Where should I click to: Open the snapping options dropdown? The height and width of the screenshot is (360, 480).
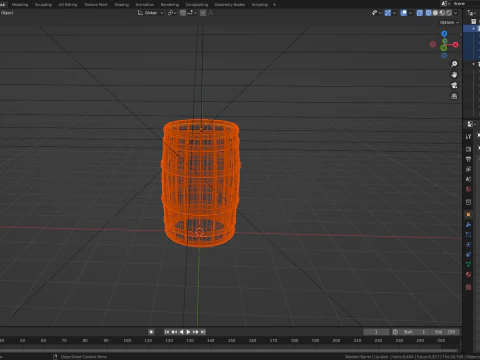pos(192,13)
